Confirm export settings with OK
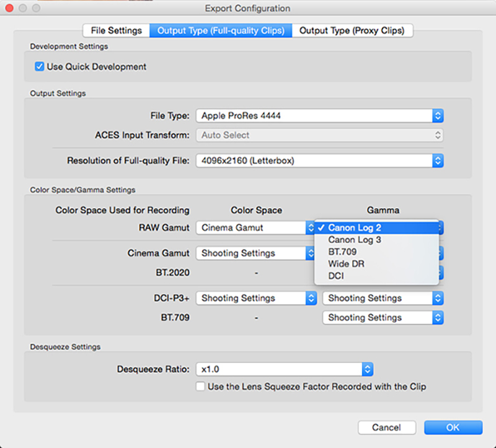The width and height of the screenshot is (496, 448). tap(453, 428)
